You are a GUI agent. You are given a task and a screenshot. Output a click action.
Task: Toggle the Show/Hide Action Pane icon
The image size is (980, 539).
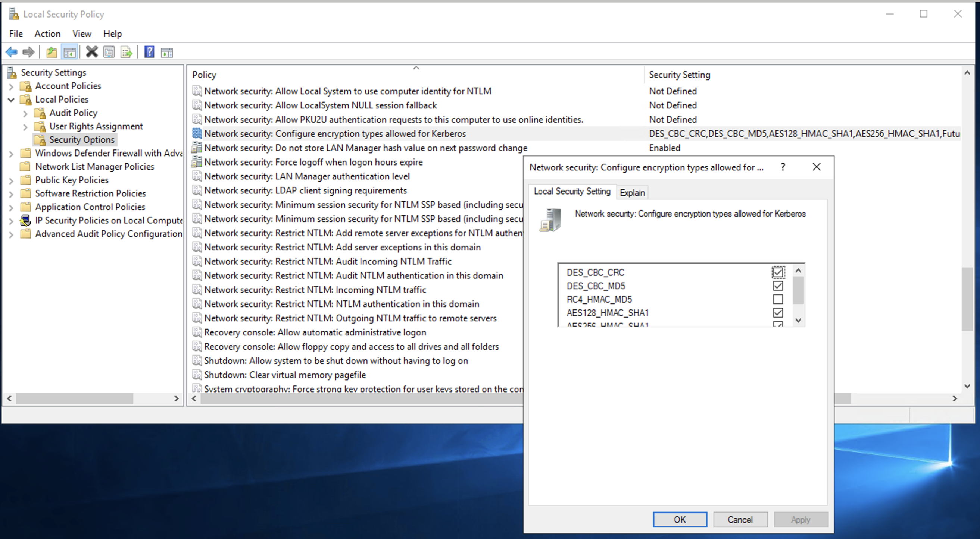coord(167,52)
